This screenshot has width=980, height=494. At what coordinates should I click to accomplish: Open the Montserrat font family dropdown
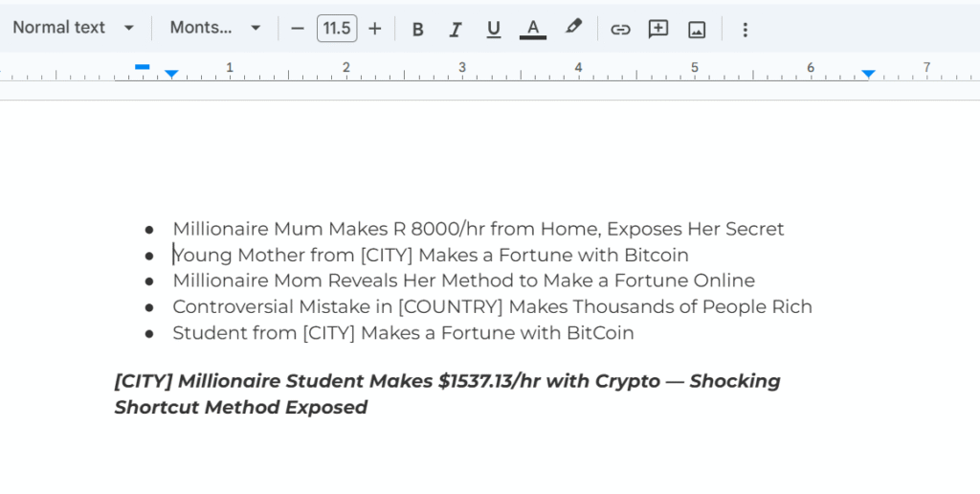(x=215, y=28)
